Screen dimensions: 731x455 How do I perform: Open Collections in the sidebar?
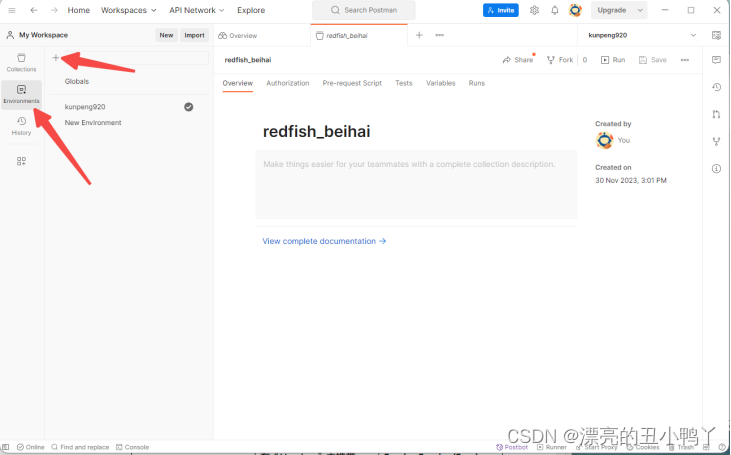21,62
